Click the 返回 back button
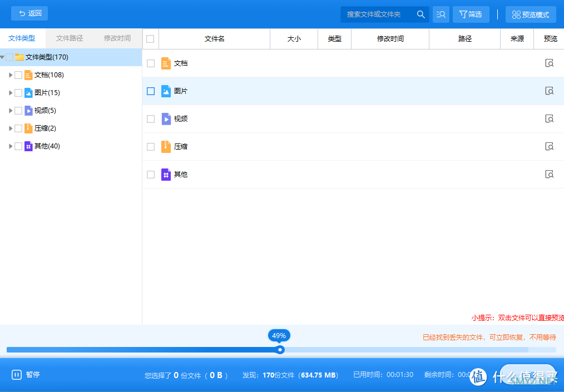Viewport: 564px width, 392px height. pos(29,13)
